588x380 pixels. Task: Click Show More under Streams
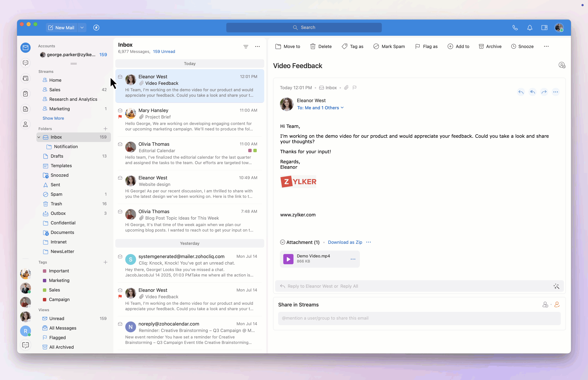click(x=53, y=118)
